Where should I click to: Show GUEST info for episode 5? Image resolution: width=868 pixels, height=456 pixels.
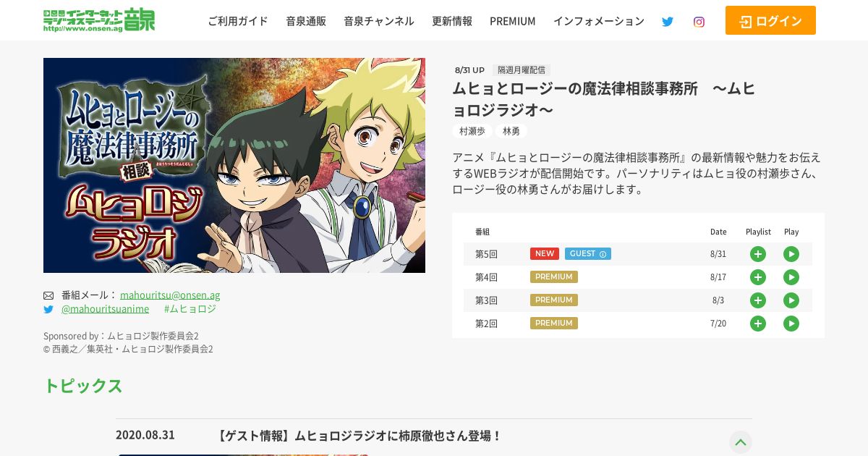click(588, 254)
